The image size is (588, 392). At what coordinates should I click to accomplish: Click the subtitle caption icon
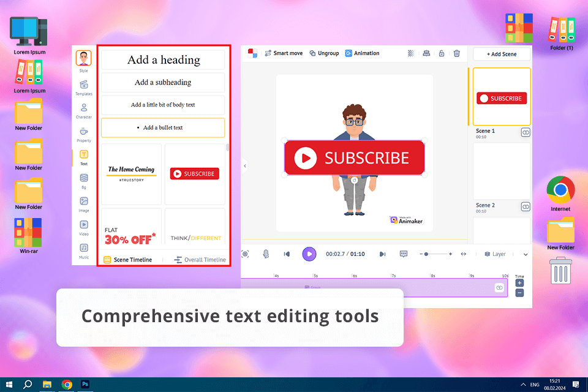(x=404, y=254)
